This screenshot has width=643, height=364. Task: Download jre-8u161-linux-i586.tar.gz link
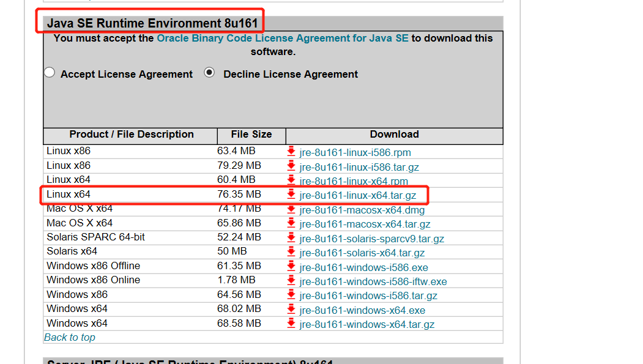coord(359,167)
